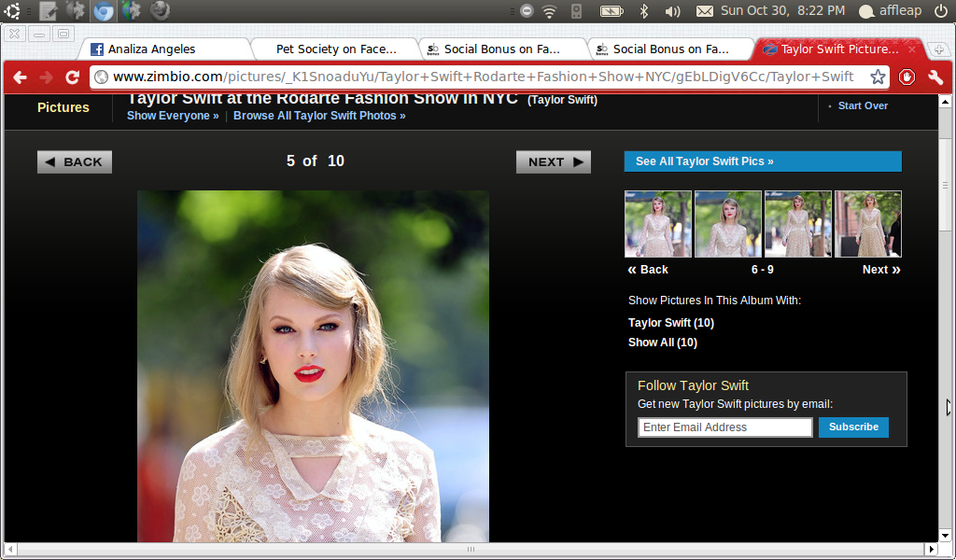Open the fourth thumbnail with brick building
The image size is (956, 560).
coord(867,224)
